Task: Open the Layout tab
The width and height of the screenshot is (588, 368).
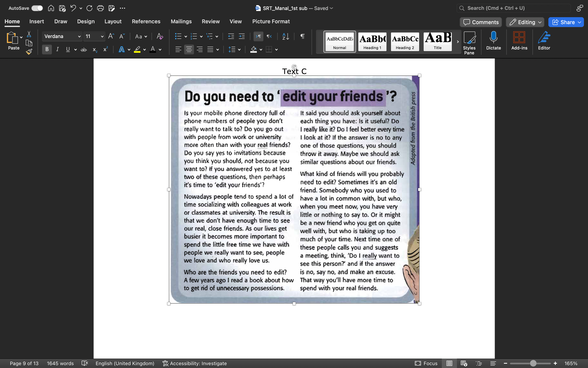Action: 113,21
